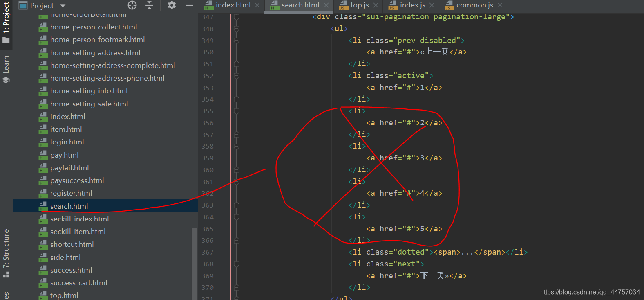Click the HTML file icon beside login.html
The image size is (644, 300).
tap(43, 142)
